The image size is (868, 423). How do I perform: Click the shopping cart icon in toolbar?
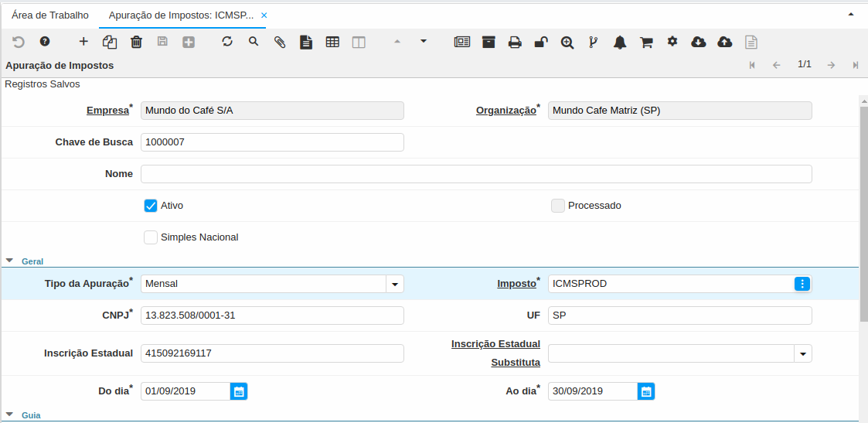646,42
